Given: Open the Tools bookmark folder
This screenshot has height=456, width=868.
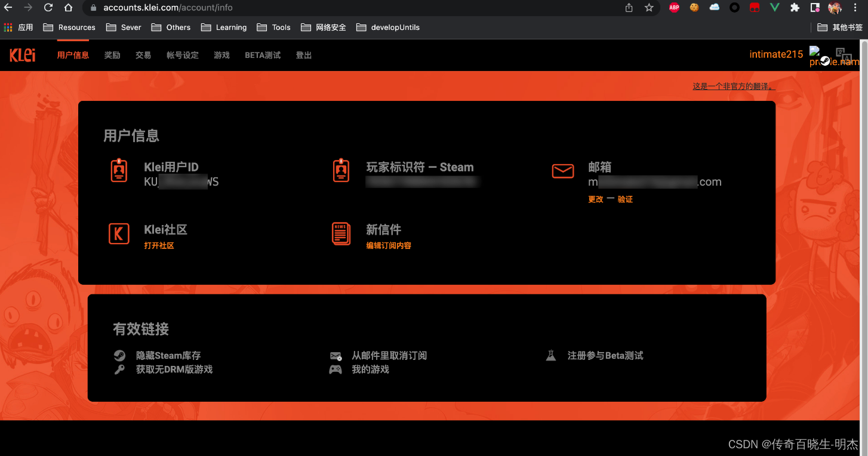Looking at the screenshot, I should click(x=273, y=27).
